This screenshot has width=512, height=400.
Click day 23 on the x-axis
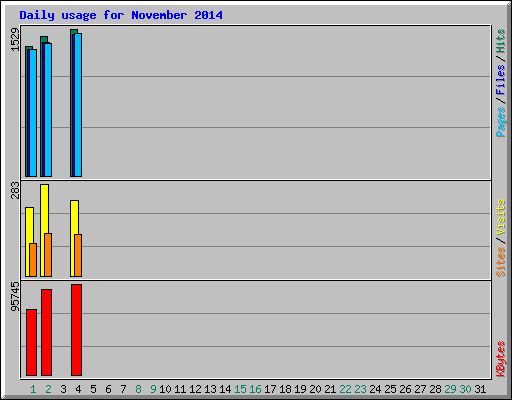pyautogui.click(x=360, y=389)
